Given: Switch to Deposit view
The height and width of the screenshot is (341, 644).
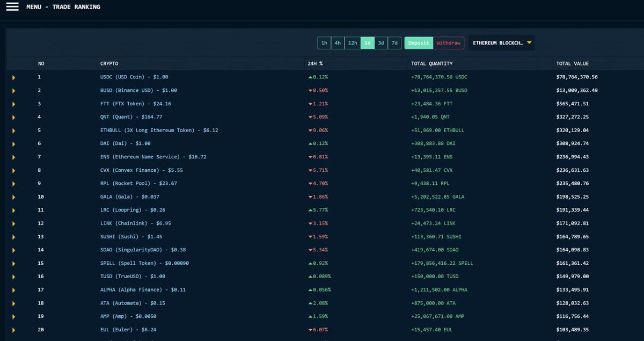Looking at the screenshot, I should point(419,43).
